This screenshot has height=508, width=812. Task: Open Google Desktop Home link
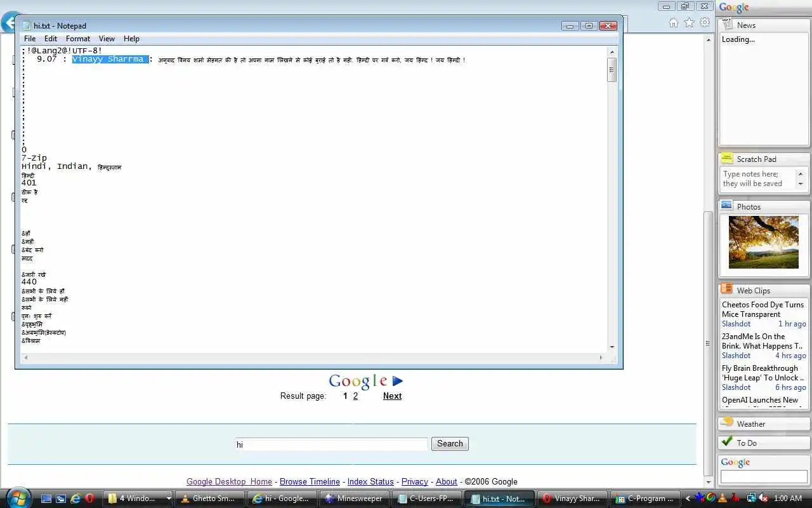229,481
